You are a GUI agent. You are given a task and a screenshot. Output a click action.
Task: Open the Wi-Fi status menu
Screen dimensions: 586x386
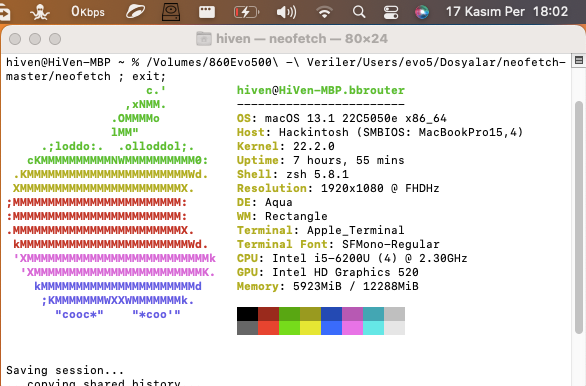[x=324, y=12]
